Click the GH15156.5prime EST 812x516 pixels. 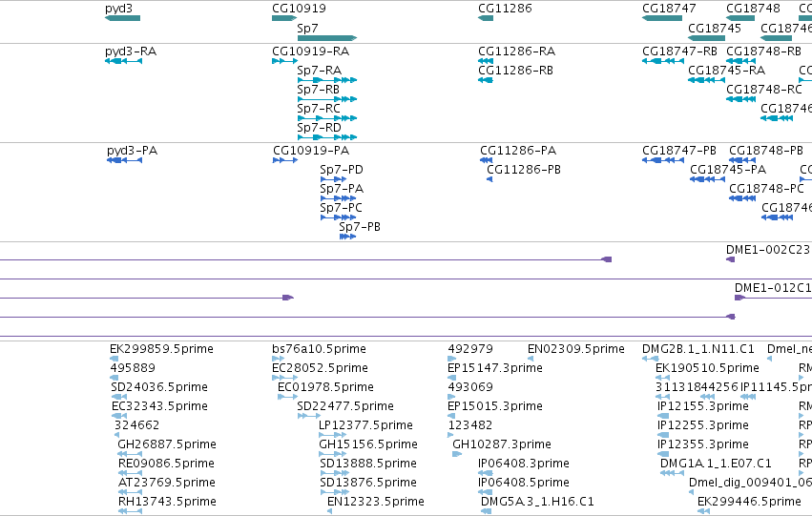click(x=333, y=454)
